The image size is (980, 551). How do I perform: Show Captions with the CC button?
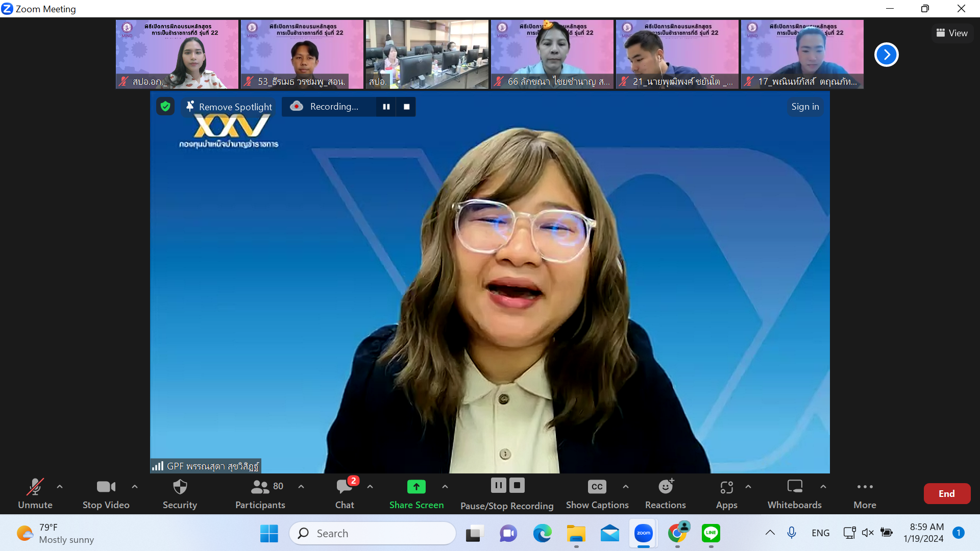pos(597,493)
